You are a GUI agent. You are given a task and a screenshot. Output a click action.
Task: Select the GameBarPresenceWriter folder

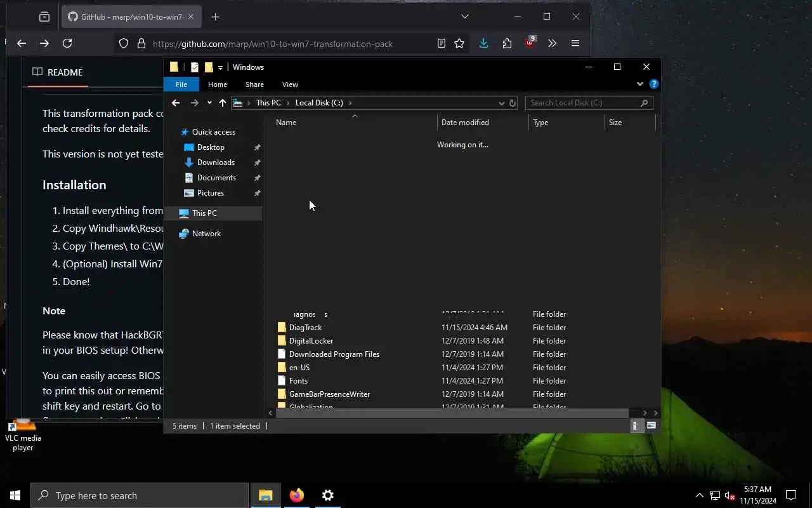[x=329, y=394]
